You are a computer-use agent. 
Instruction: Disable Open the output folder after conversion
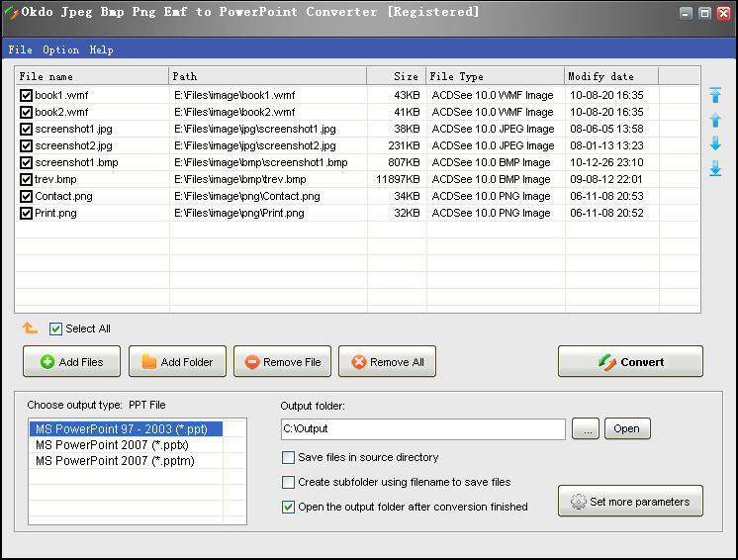(288, 507)
